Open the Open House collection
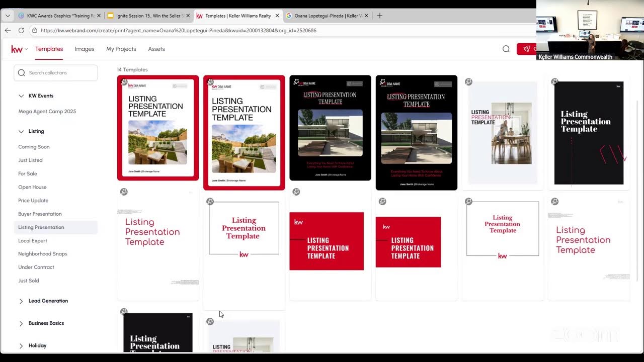The height and width of the screenshot is (362, 644). (32, 187)
